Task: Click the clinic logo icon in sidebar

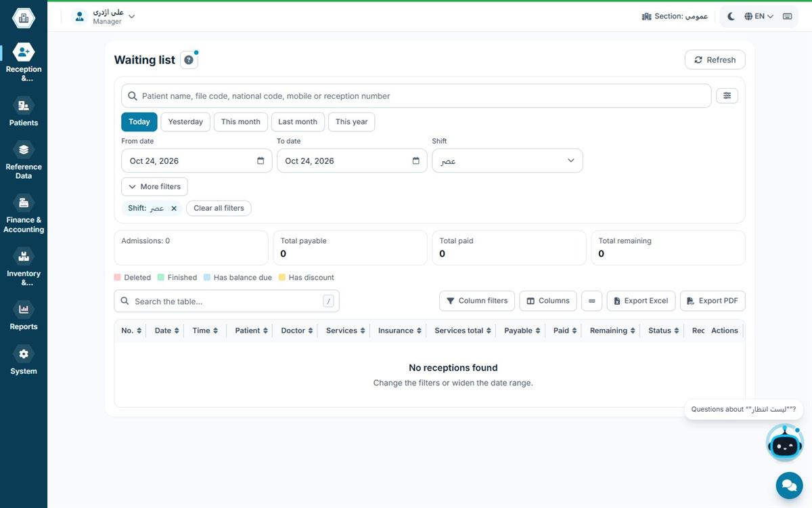Action: [24, 18]
